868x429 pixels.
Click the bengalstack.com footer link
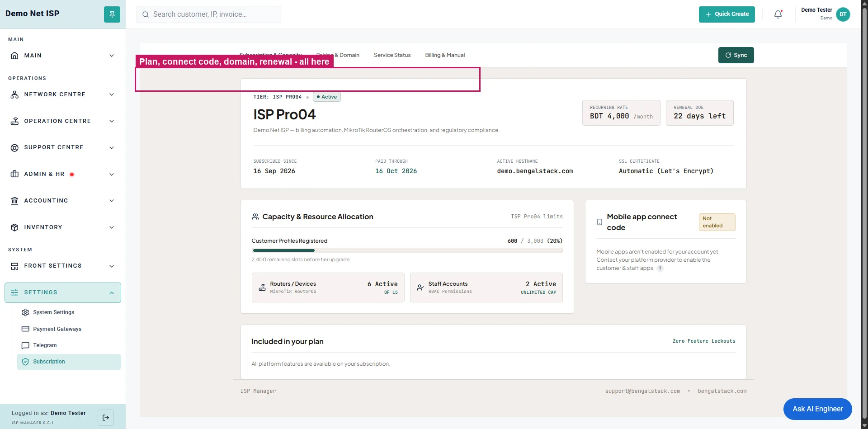pyautogui.click(x=722, y=391)
